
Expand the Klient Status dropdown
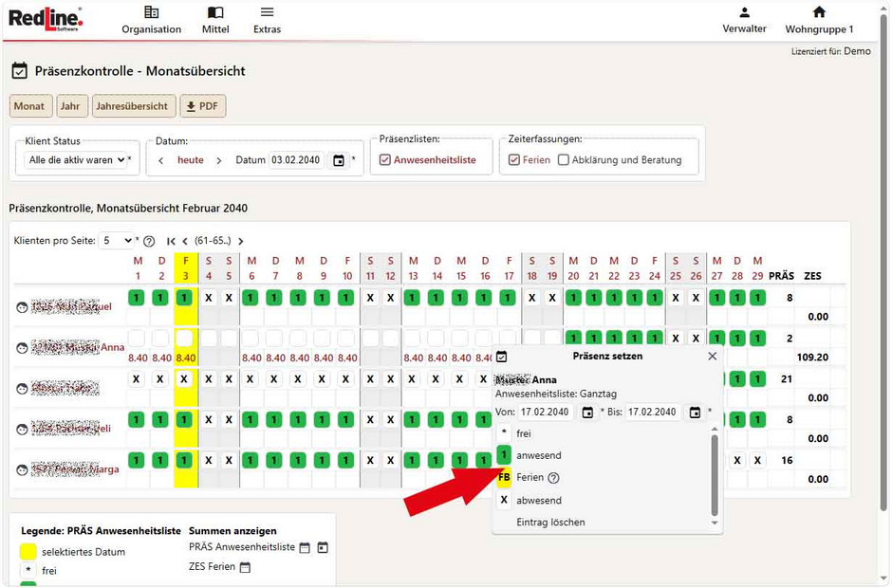coord(76,160)
